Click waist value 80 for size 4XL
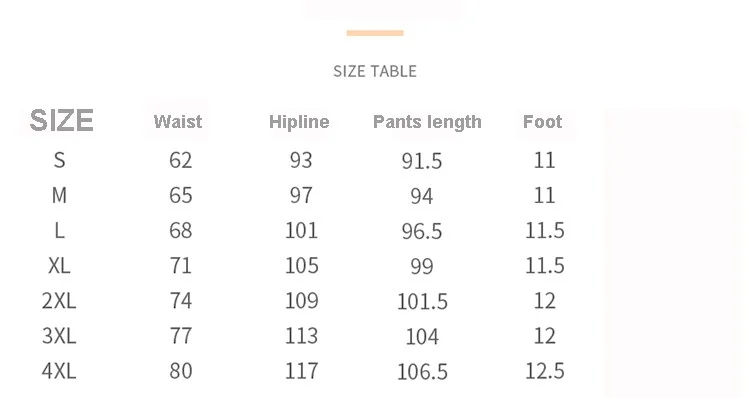 [x=180, y=371]
